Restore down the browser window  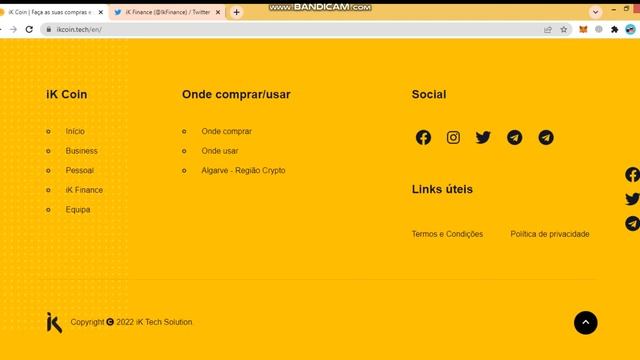point(627,9)
